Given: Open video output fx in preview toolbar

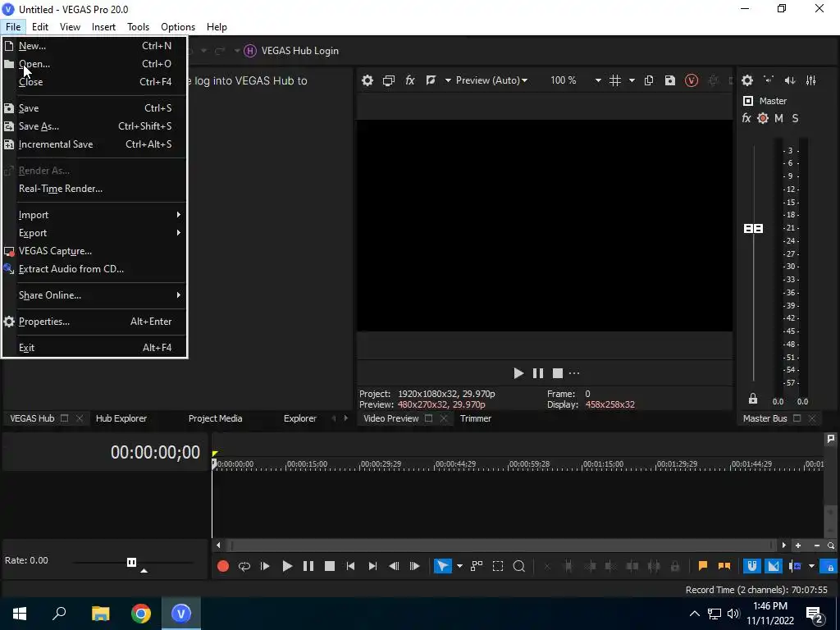Looking at the screenshot, I should (x=410, y=80).
